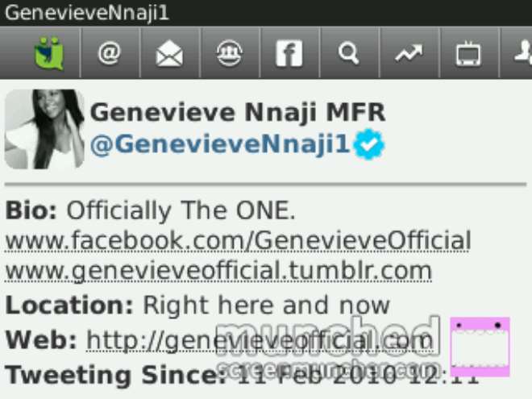Open Genevieve Nnaji's profile photo
532x399 pixels.
tap(44, 129)
